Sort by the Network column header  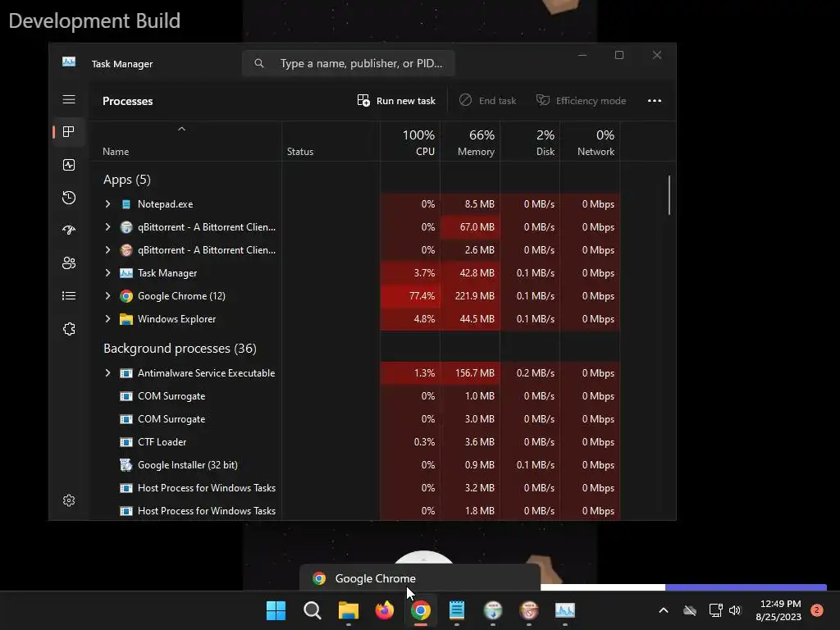click(x=591, y=143)
